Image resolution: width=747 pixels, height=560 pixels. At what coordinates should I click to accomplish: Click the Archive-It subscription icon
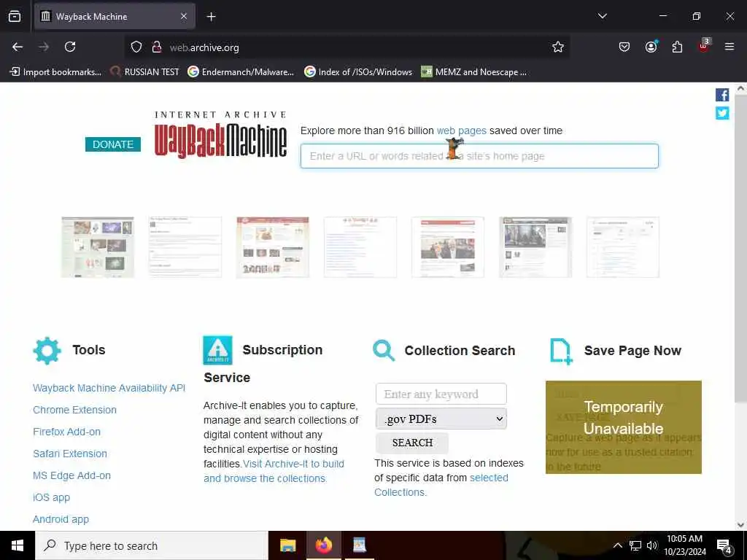[217, 351]
